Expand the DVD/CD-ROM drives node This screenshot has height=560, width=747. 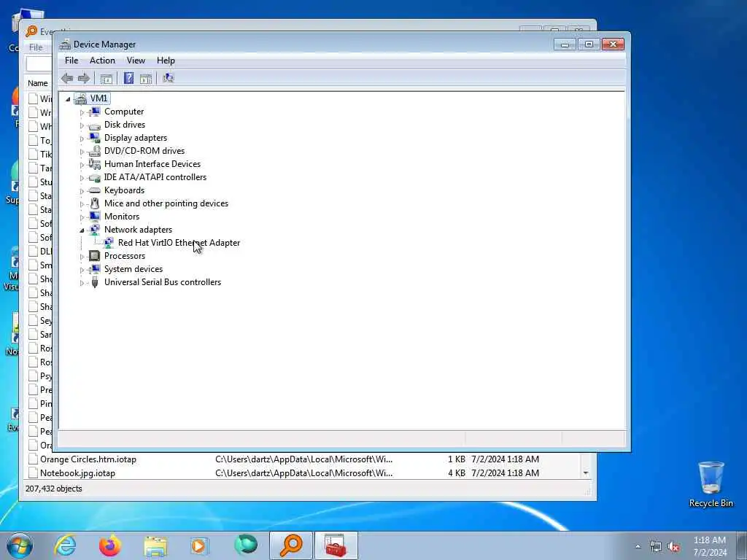click(x=82, y=152)
